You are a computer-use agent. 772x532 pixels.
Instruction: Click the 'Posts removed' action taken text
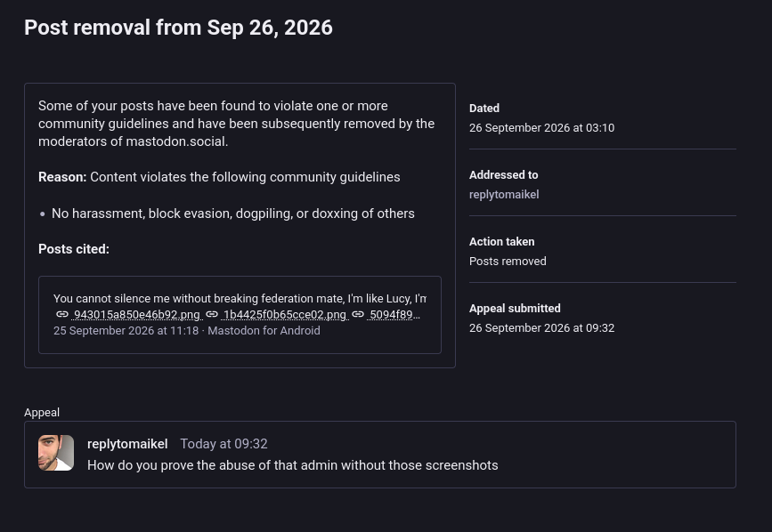point(508,261)
